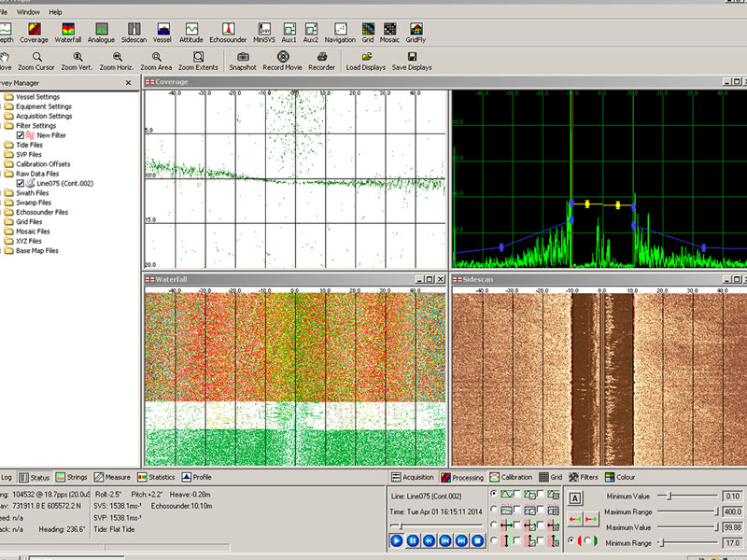Image resolution: width=747 pixels, height=560 pixels.
Task: Open the Echosounder view
Action: pos(229,31)
